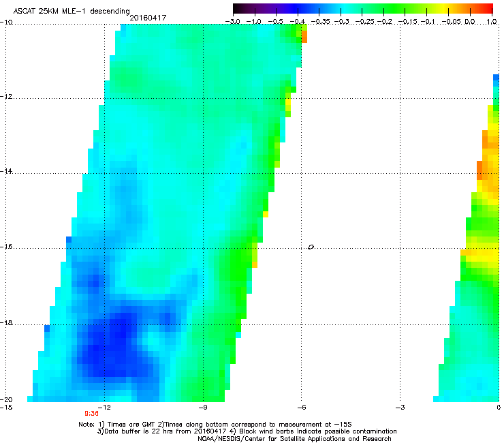Click the red '9:36' time label
The height and width of the screenshot is (443, 504).
pos(92,414)
